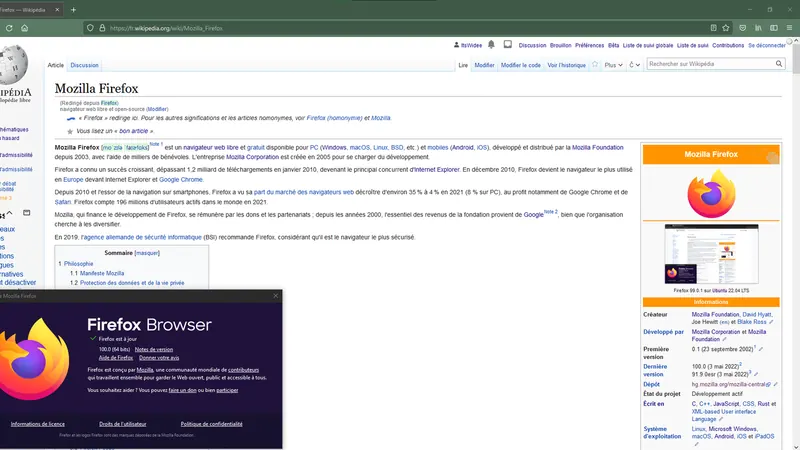Open Google Chrome article link
Screen dimensions: 800x450
[181, 180]
